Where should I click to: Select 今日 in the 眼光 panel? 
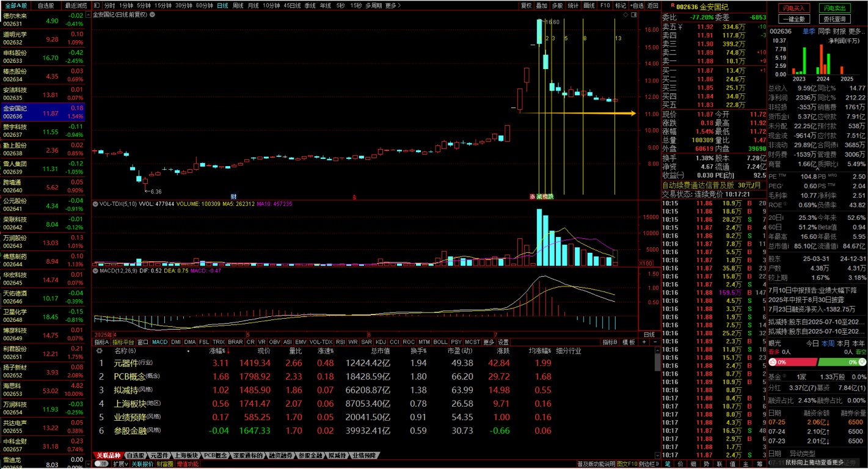pyautogui.click(x=812, y=343)
